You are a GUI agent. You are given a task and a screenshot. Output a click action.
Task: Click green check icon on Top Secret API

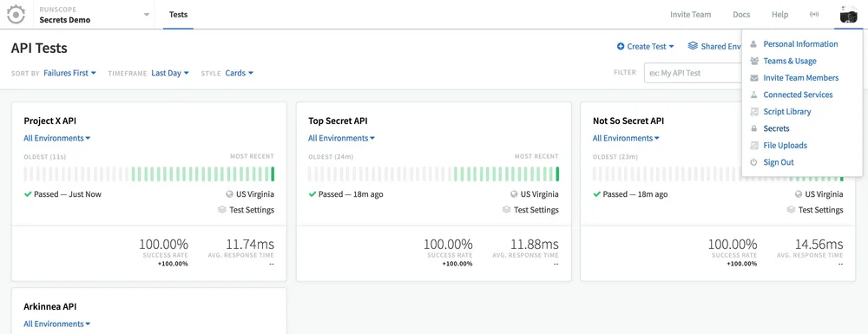pos(312,194)
